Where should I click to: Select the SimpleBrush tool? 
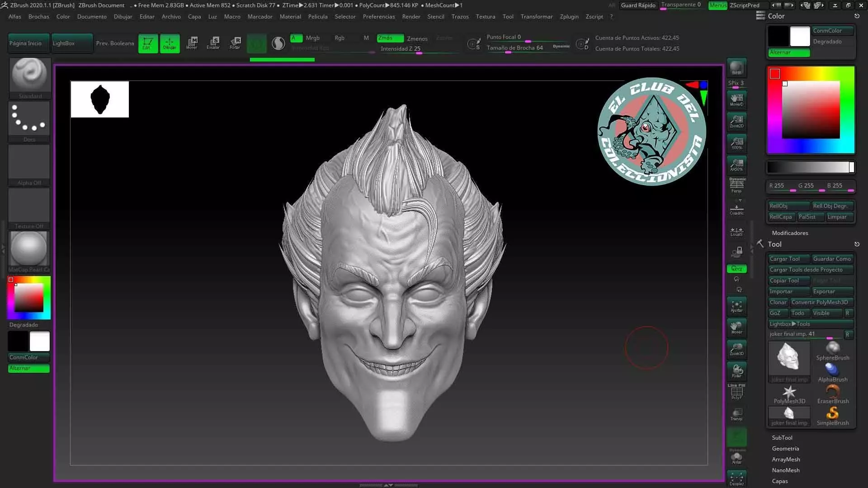point(833,416)
